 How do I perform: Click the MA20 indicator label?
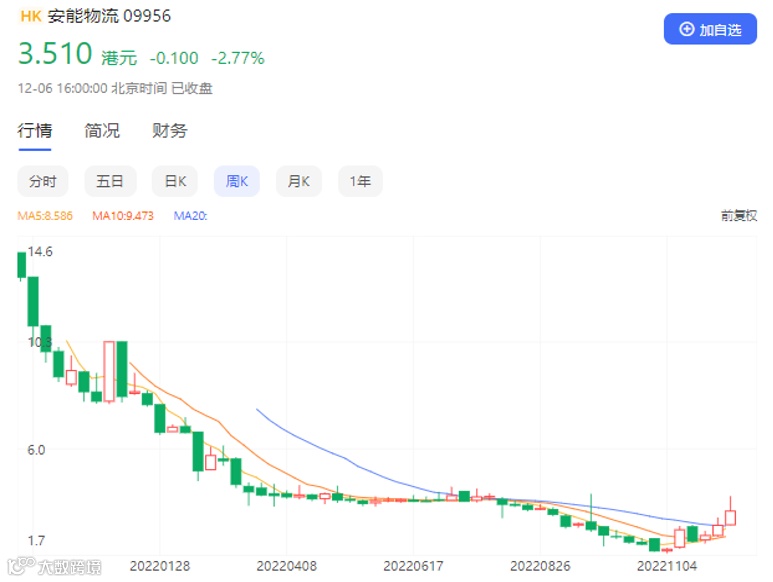(x=190, y=216)
